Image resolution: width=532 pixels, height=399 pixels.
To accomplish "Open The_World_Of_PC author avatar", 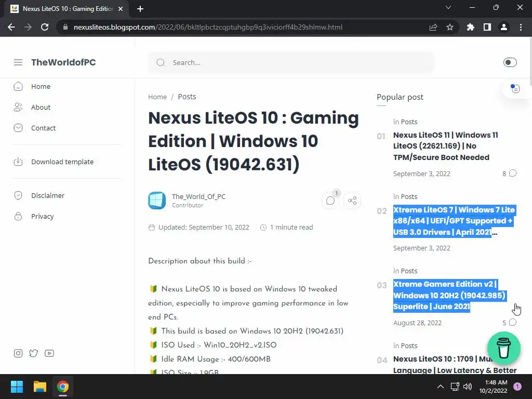I will (x=157, y=201).
